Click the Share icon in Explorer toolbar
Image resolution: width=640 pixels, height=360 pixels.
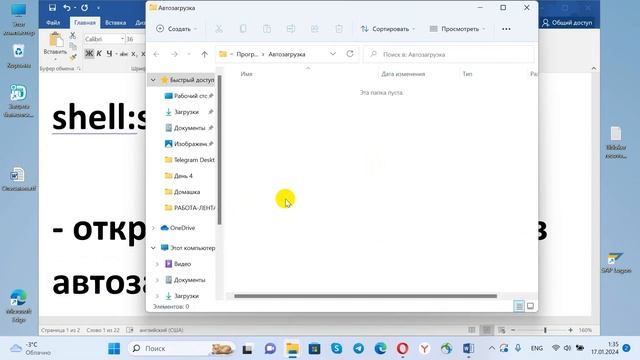[x=315, y=29]
